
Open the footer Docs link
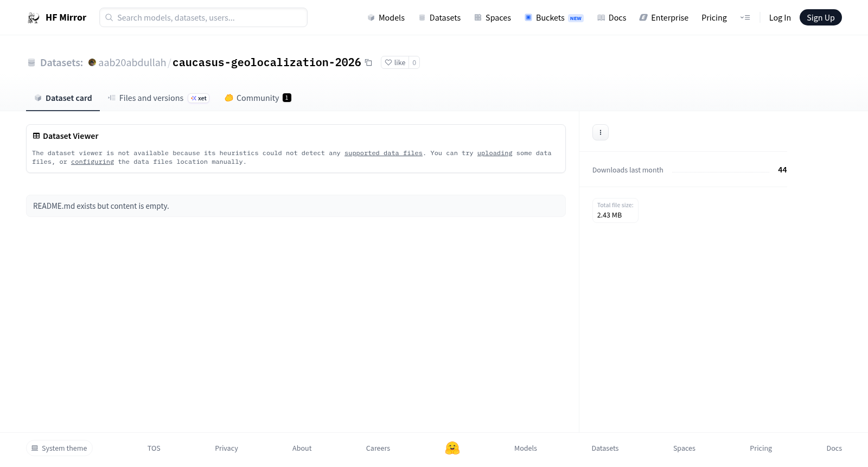[834, 448]
